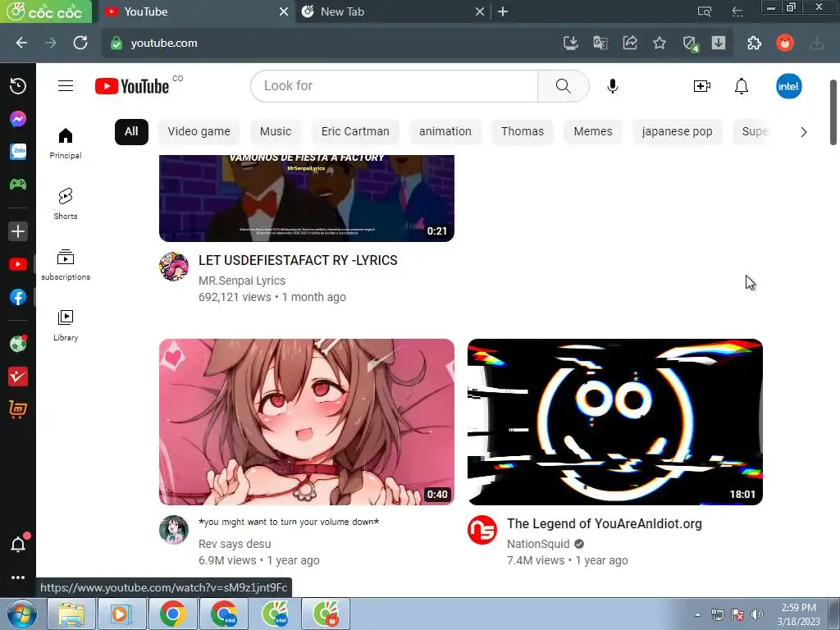Select the Thomas filter chip

[x=523, y=132]
